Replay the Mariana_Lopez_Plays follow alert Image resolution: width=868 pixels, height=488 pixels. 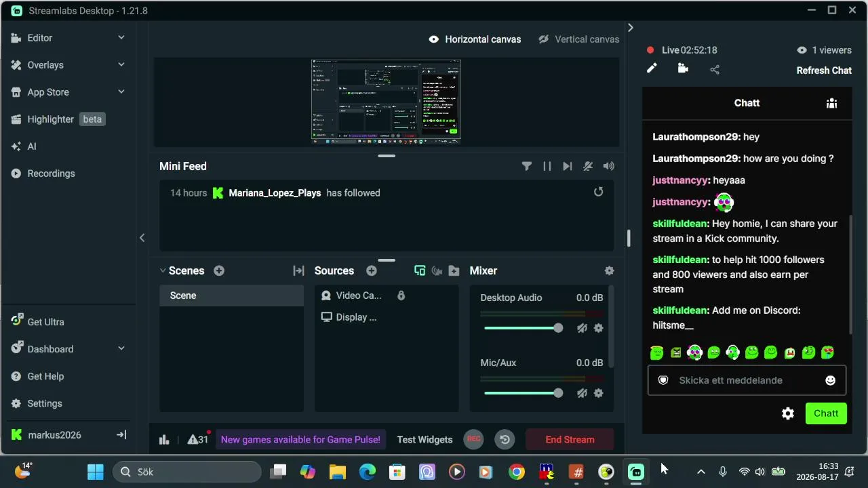598,192
